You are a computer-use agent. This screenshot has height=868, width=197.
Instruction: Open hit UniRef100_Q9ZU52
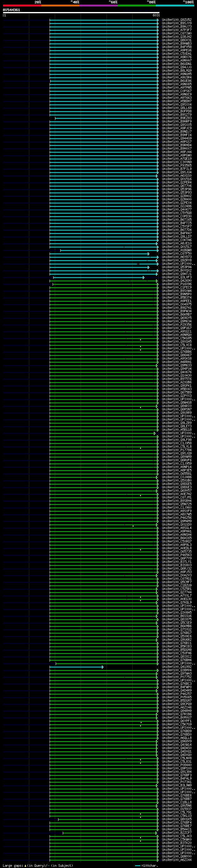pyautogui.click(x=177, y=20)
